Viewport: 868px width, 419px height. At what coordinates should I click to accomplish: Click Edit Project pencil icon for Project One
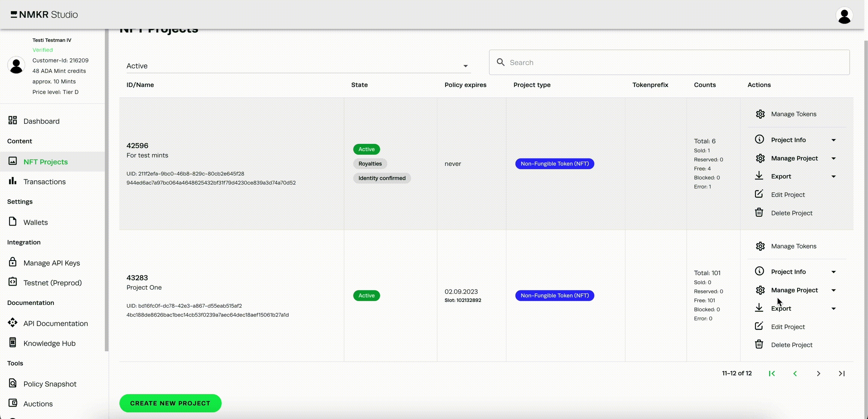(x=759, y=326)
